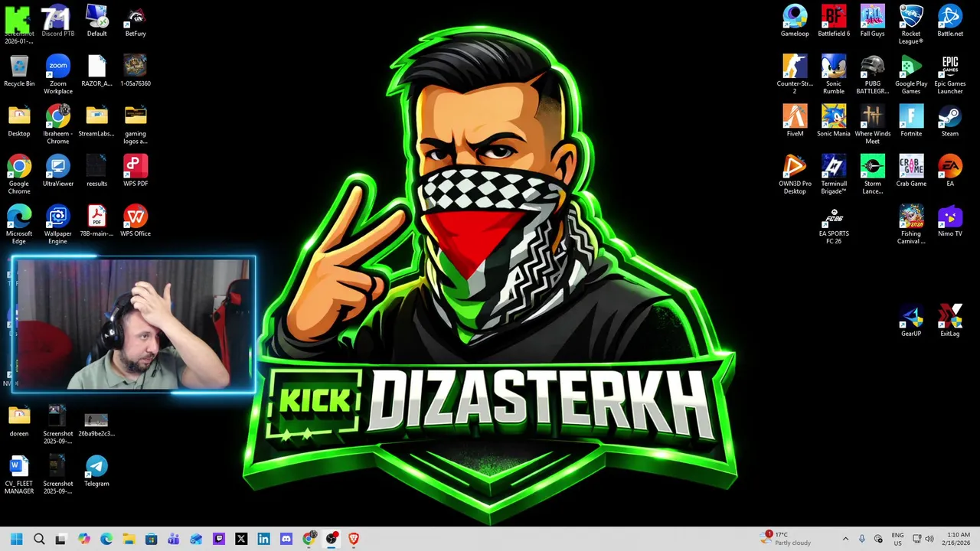The width and height of the screenshot is (980, 551).
Task: Open the Steam desktop shortcut
Action: 950,120
